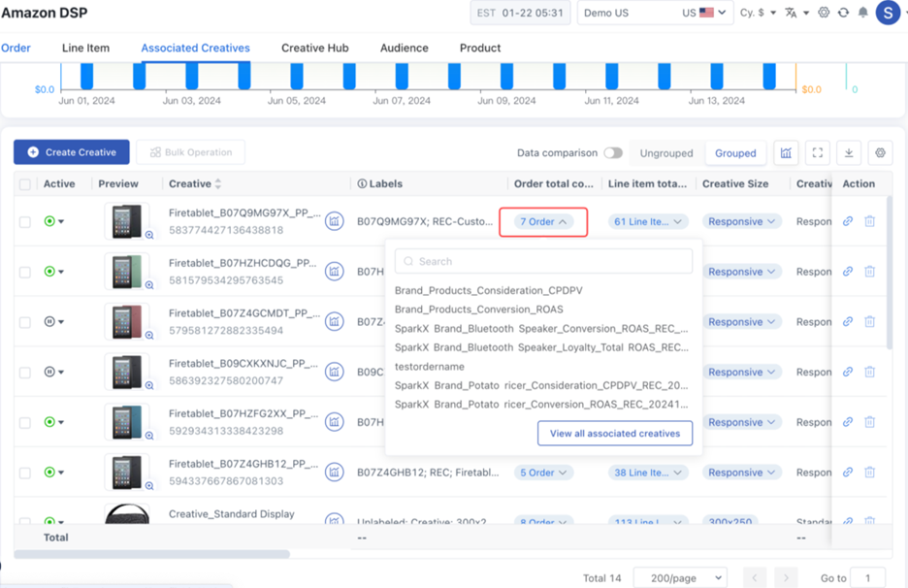Image resolution: width=908 pixels, height=588 pixels.
Task: Open the Audience tab
Action: pyautogui.click(x=405, y=48)
